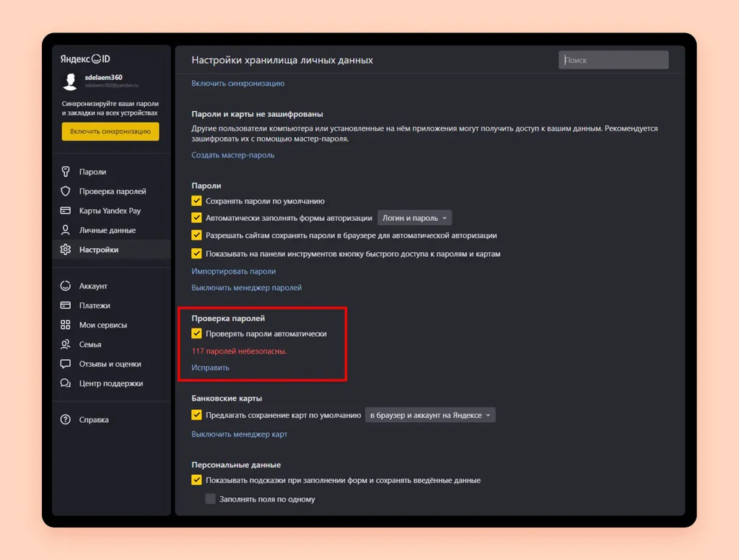Click Выключить менеджер карт link

239,434
